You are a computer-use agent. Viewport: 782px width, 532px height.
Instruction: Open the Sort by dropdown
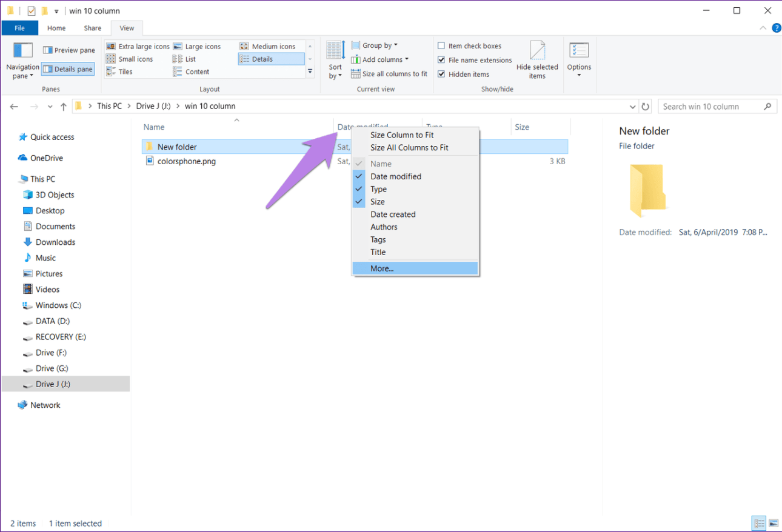pos(335,60)
